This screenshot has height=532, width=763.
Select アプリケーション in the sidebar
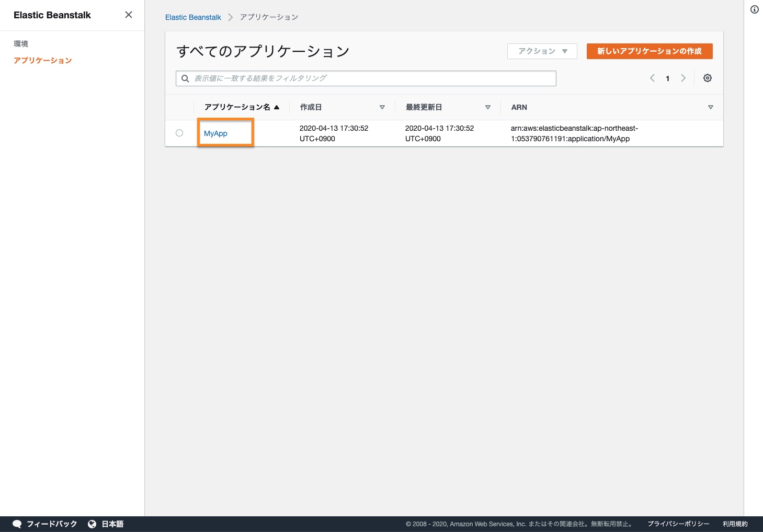tap(43, 61)
